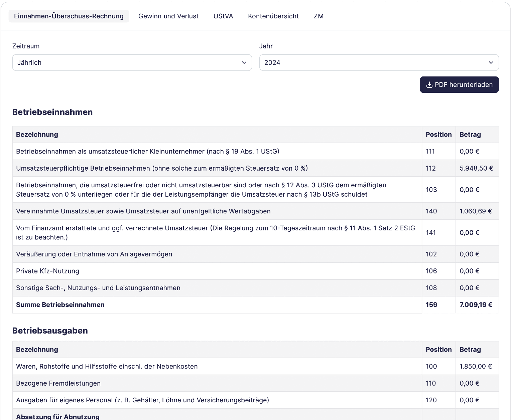Open the UStVA tab

click(x=223, y=16)
